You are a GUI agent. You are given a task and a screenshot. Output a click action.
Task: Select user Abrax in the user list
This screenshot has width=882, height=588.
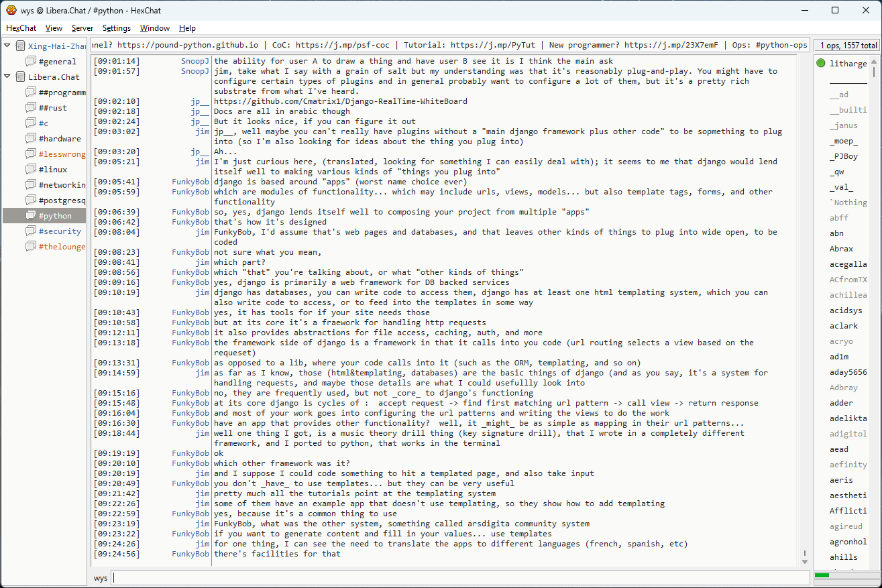[841, 249]
